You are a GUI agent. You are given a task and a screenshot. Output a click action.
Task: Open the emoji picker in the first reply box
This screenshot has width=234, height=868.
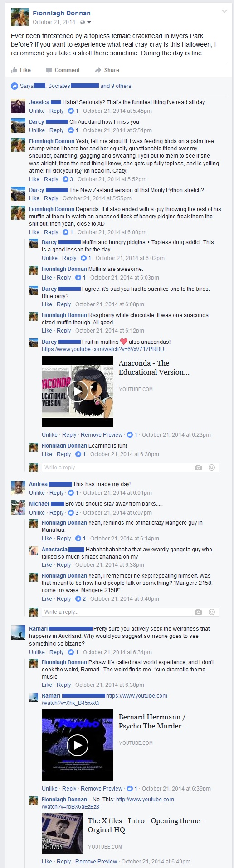click(211, 468)
